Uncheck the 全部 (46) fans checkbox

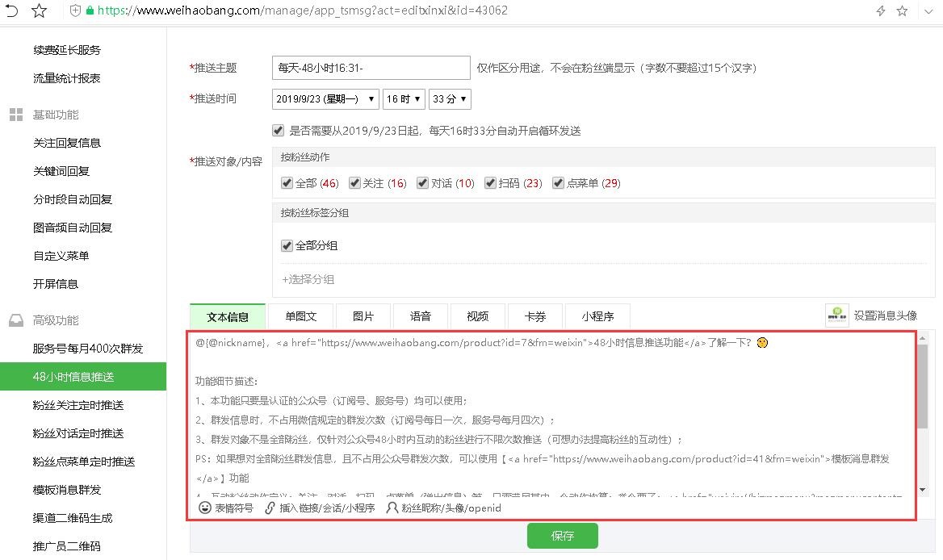(x=287, y=182)
